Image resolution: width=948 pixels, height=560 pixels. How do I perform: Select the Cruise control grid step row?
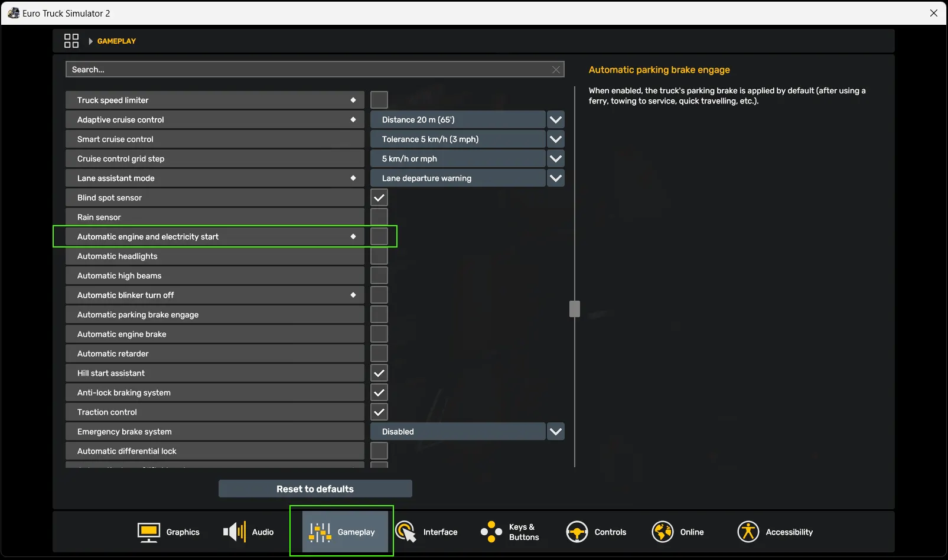[x=215, y=158]
